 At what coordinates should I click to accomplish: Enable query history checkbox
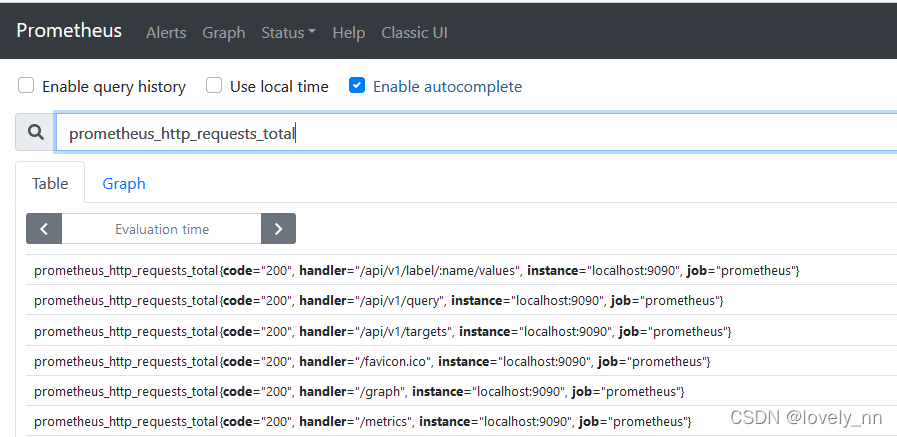pos(26,86)
